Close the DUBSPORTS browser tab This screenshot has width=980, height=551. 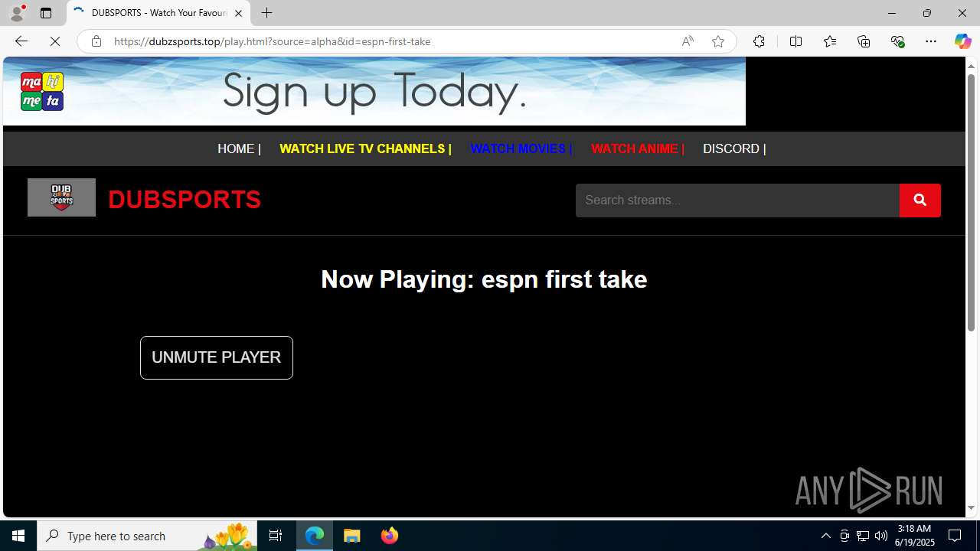tap(238, 13)
